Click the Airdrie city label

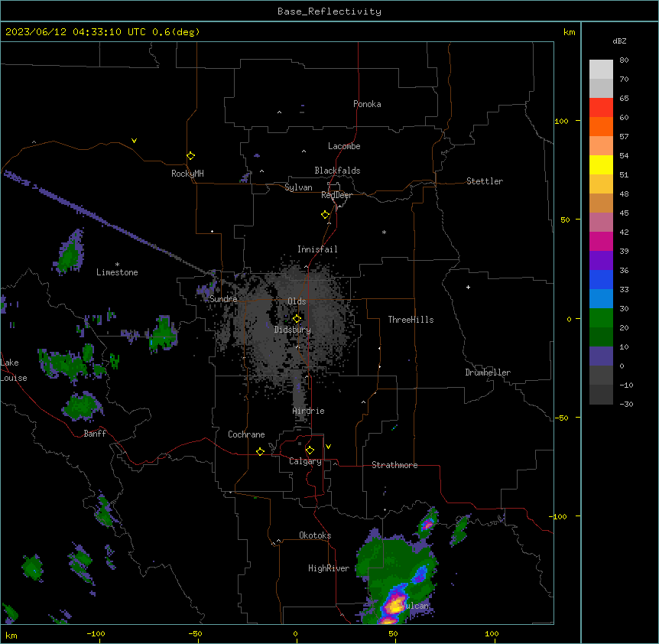pos(308,411)
